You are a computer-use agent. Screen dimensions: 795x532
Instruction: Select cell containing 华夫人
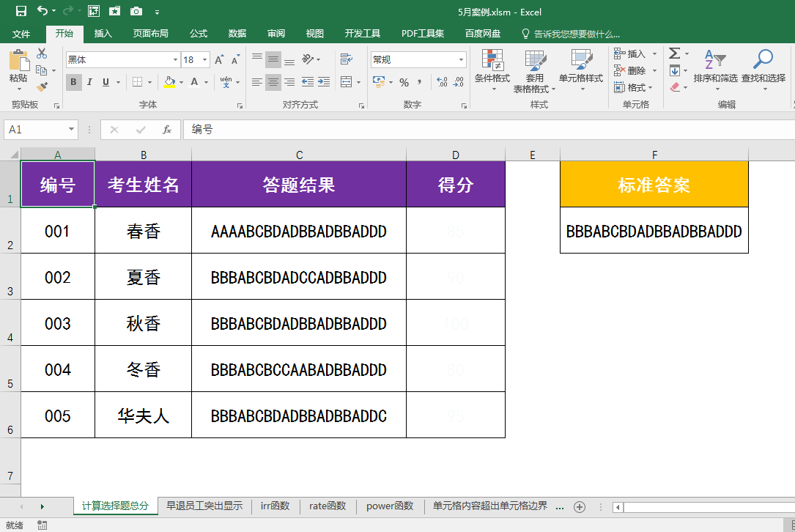(x=144, y=415)
